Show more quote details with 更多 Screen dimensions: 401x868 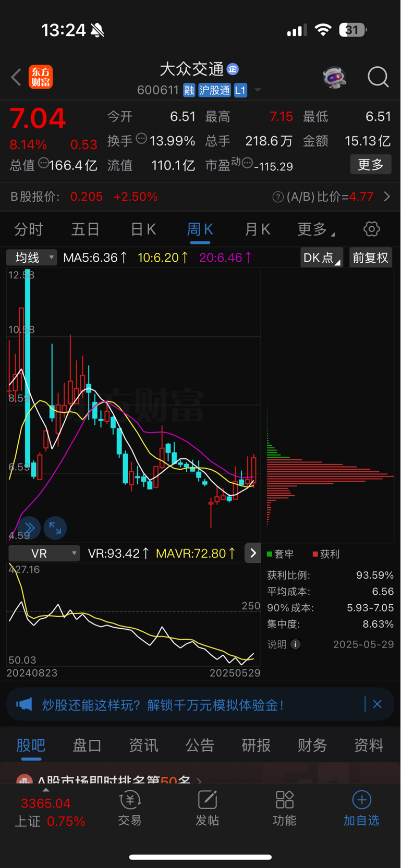370,165
